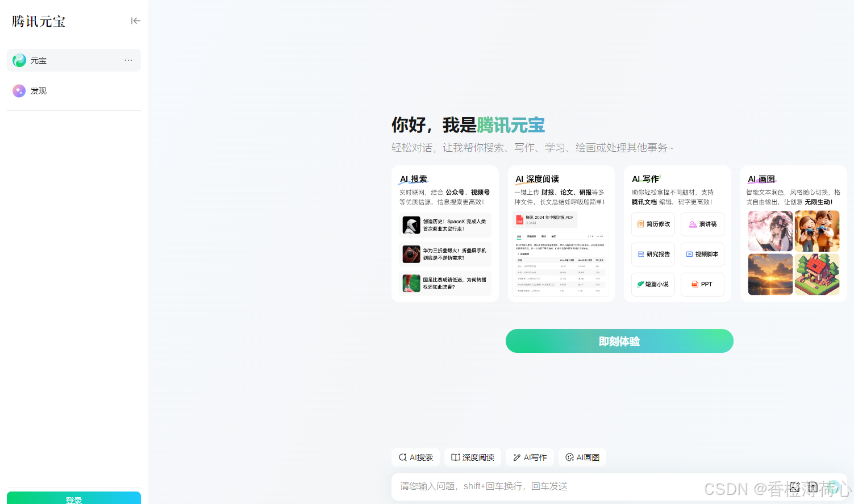Click the 元宝 avatar icon
This screenshot has width=854, height=504.
[19, 60]
